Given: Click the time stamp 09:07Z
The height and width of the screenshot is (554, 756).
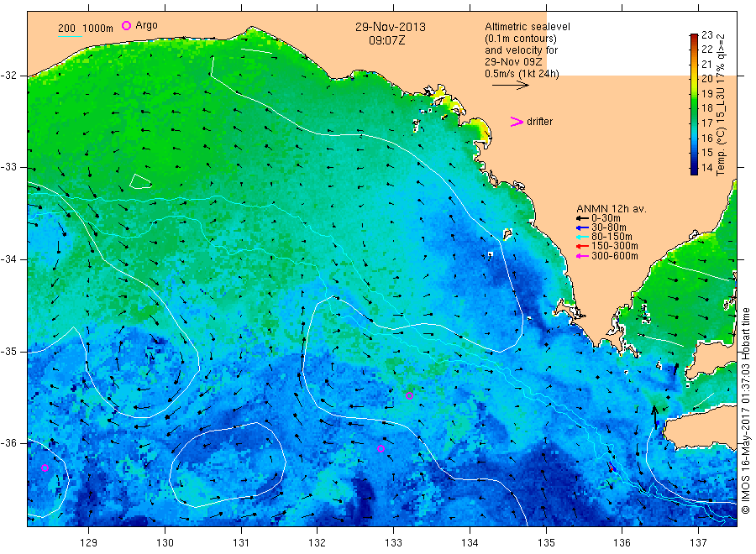Looking at the screenshot, I should (x=387, y=40).
